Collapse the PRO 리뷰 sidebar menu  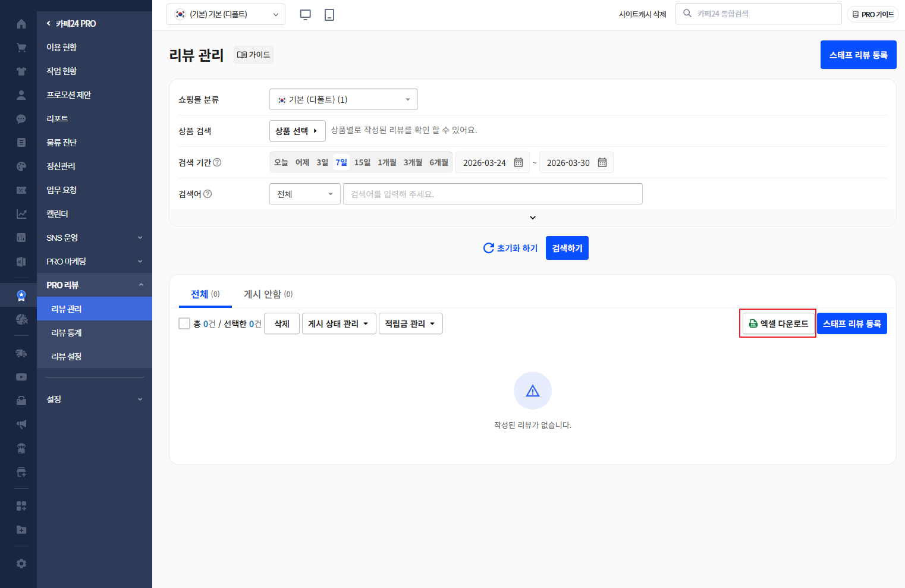point(95,285)
